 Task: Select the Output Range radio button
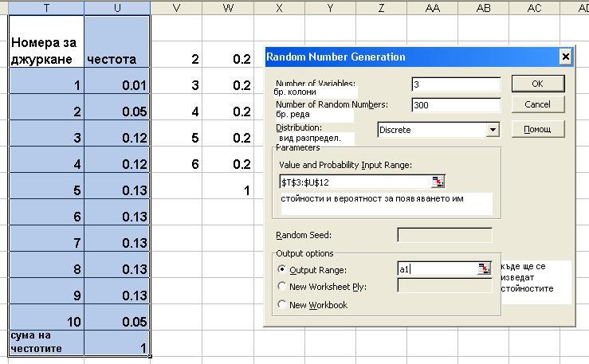pyautogui.click(x=282, y=270)
